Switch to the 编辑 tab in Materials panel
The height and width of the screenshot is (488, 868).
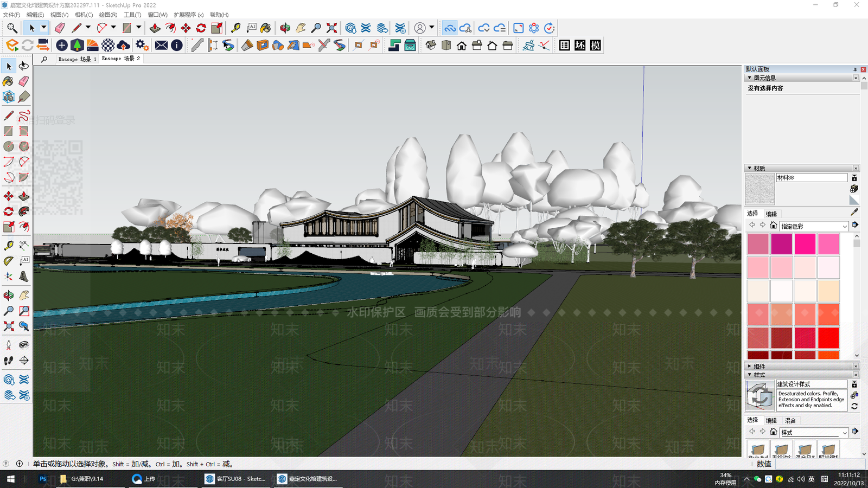(771, 214)
